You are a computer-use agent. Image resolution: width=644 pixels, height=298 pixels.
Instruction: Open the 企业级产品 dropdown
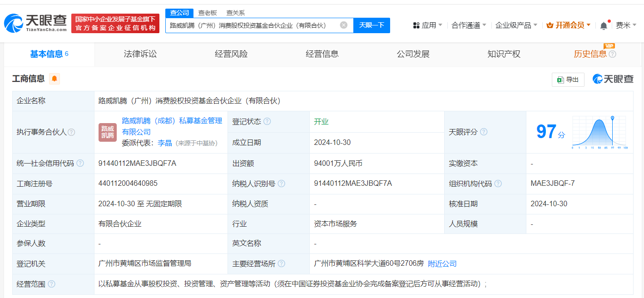click(516, 25)
